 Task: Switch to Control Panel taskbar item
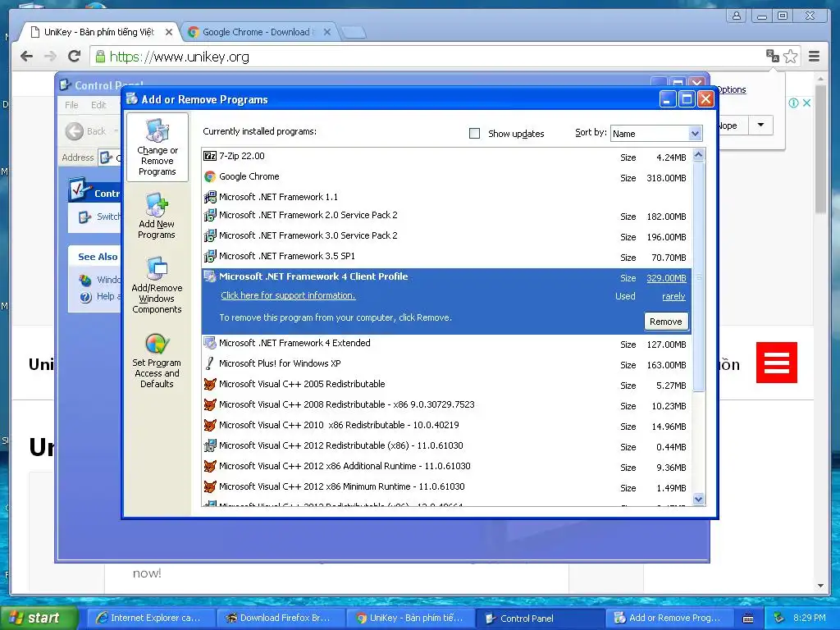tap(540, 618)
